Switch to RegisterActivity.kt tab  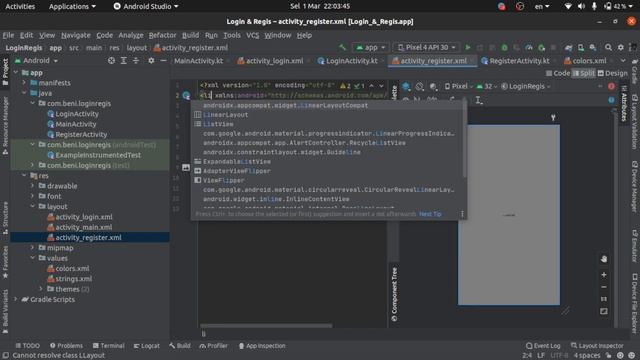click(x=515, y=61)
